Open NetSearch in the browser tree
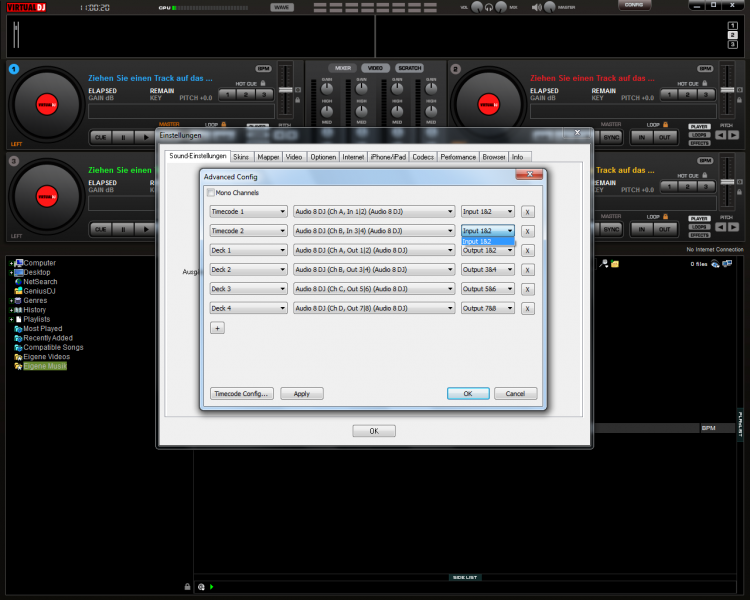This screenshot has width=750, height=600. point(40,282)
